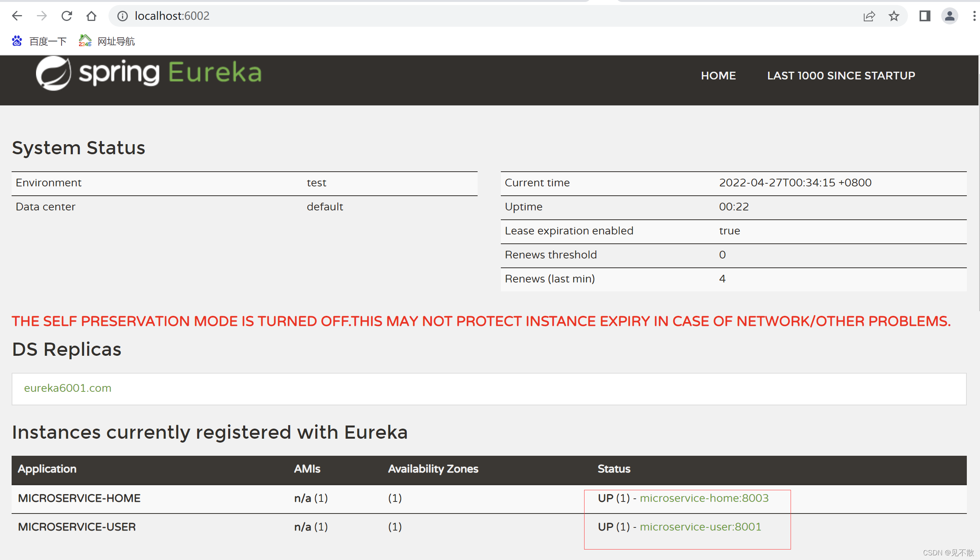Click the share icon in the toolbar
The height and width of the screenshot is (560, 980).
pyautogui.click(x=870, y=16)
